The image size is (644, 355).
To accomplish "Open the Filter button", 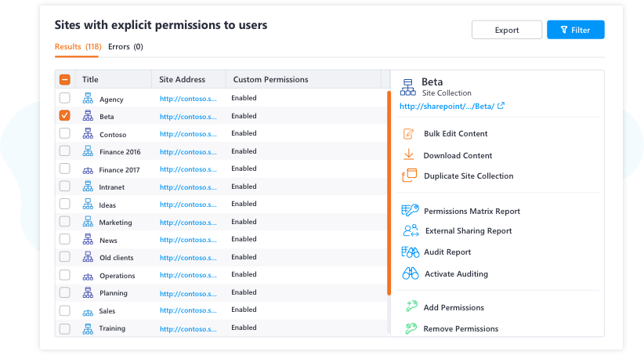I will click(575, 30).
